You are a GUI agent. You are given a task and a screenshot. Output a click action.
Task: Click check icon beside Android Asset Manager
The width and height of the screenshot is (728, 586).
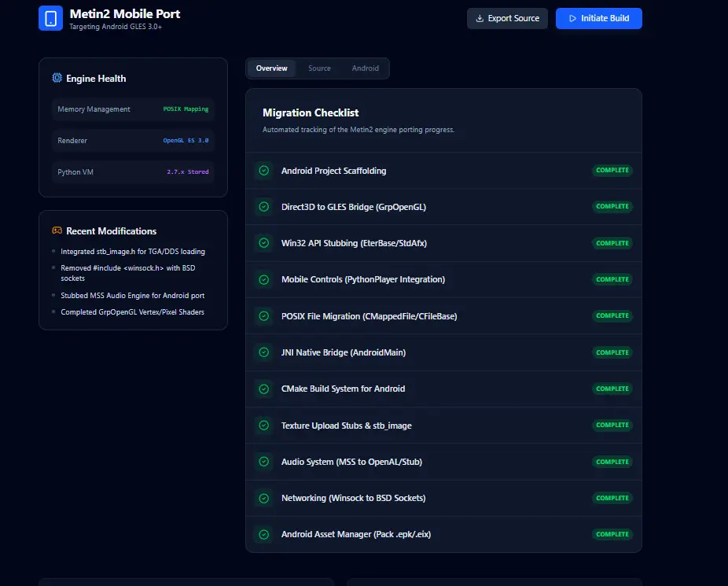pyautogui.click(x=263, y=534)
